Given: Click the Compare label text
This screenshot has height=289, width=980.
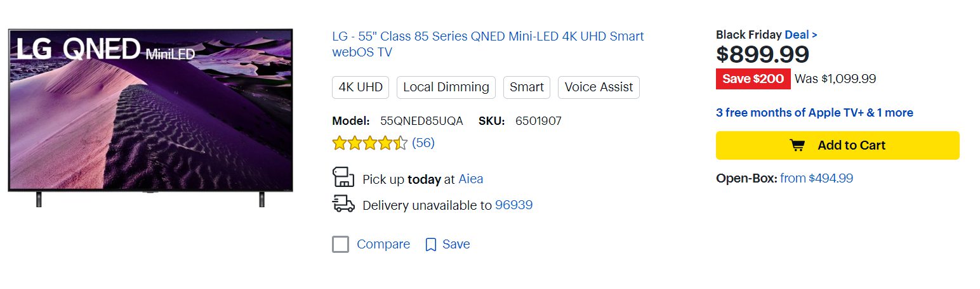Looking at the screenshot, I should click(x=383, y=245).
